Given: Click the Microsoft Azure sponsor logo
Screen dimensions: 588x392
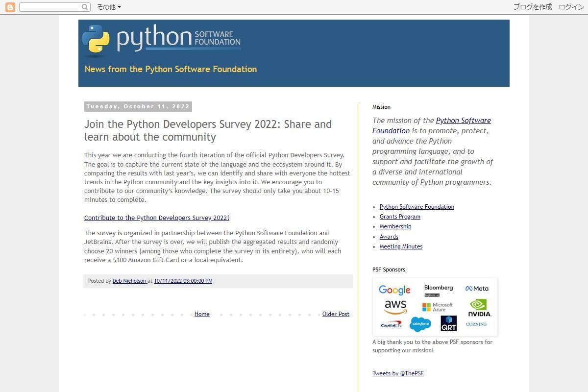Looking at the screenshot, I should tap(437, 307).
